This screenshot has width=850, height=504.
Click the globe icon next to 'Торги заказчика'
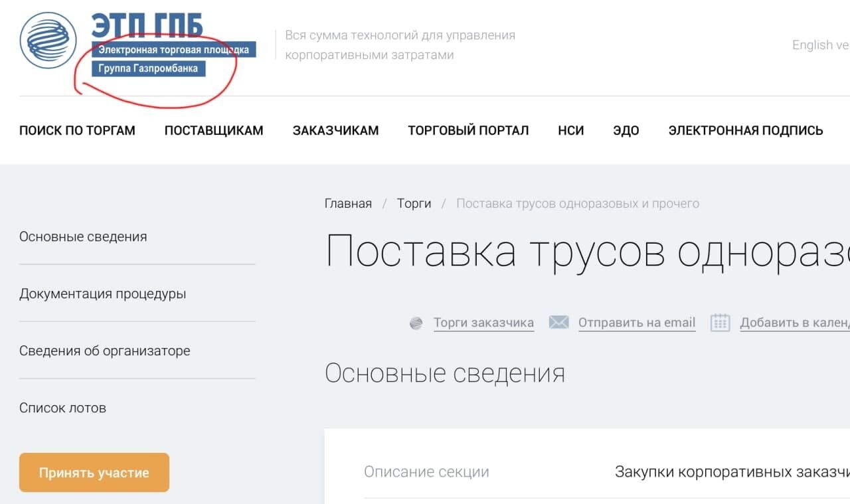coord(417,323)
